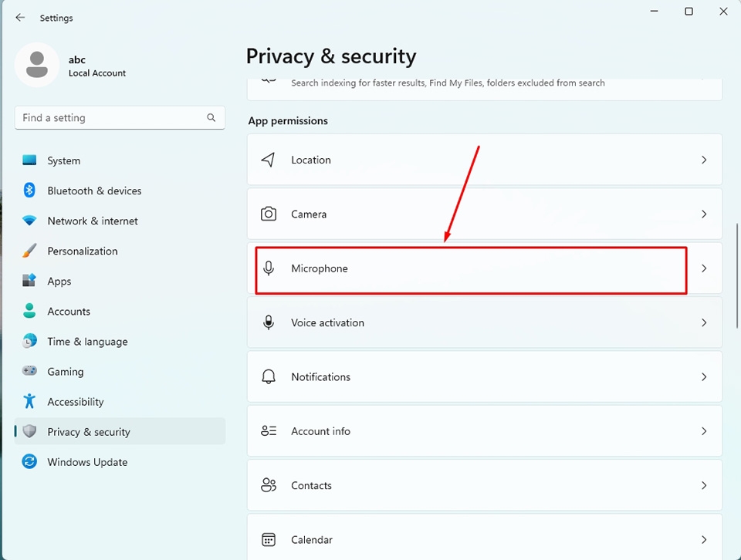The height and width of the screenshot is (560, 741).
Task: Click the App permissions heading
Action: 288,121
